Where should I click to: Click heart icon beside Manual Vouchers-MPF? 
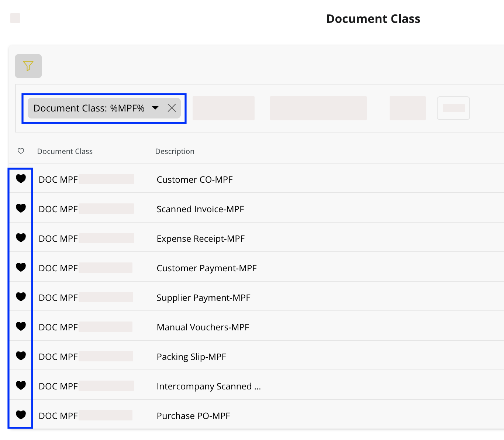[21, 327]
